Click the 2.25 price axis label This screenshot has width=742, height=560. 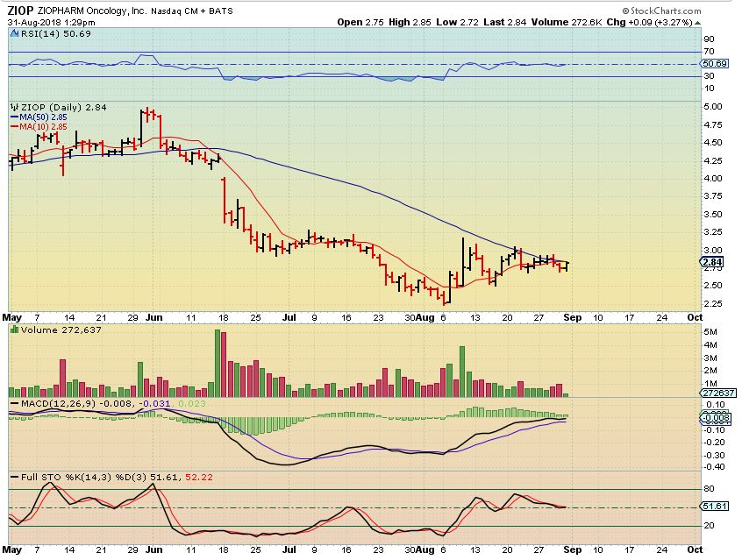tap(713, 303)
